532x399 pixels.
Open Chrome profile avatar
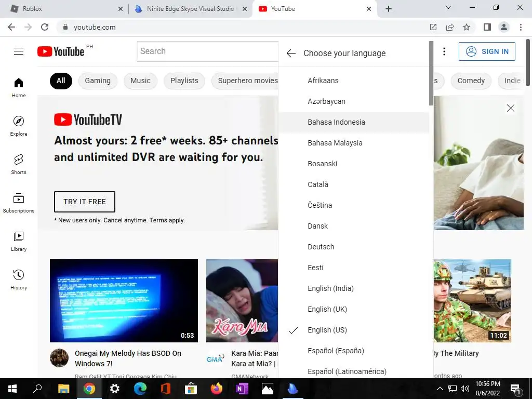click(x=504, y=27)
